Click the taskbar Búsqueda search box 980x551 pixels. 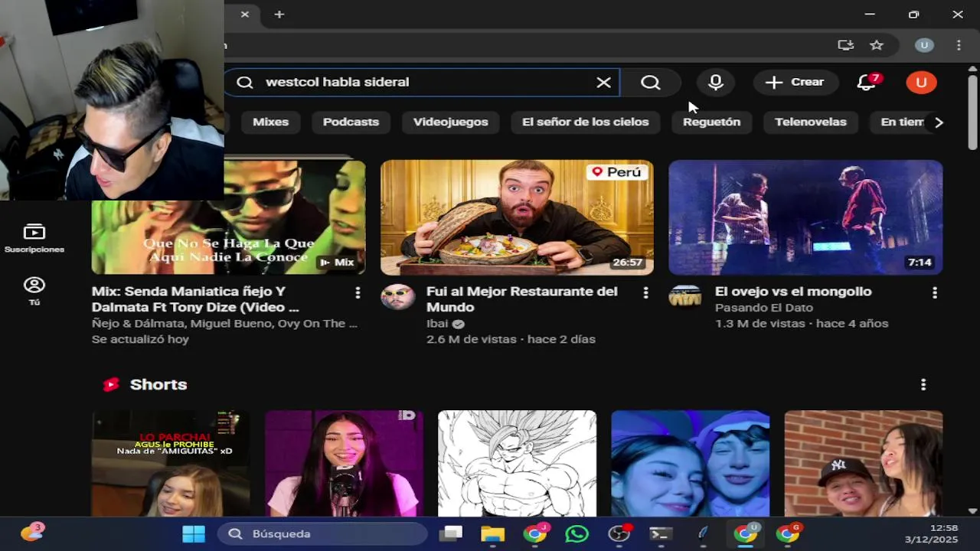(x=322, y=533)
